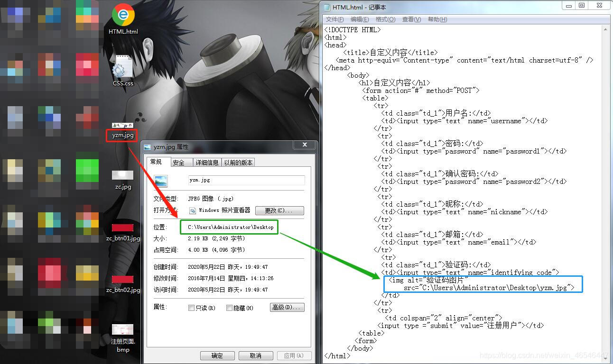The image size is (613, 364).
Task: Click the input name="username" line
Action: tap(464, 121)
